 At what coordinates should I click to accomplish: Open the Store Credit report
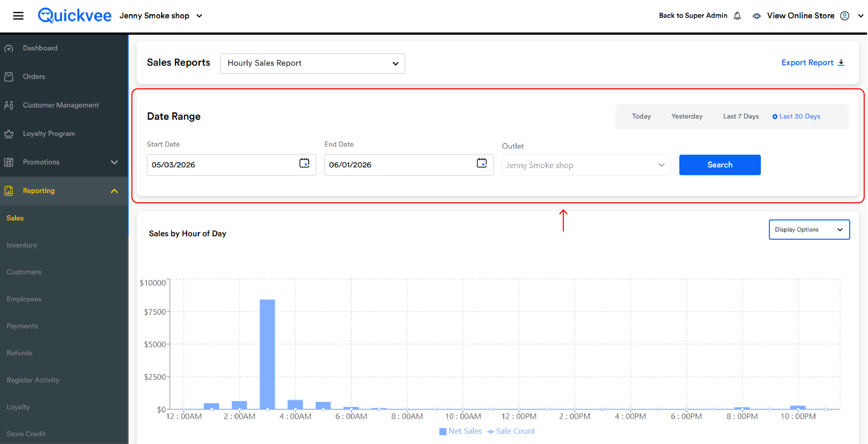[26, 434]
